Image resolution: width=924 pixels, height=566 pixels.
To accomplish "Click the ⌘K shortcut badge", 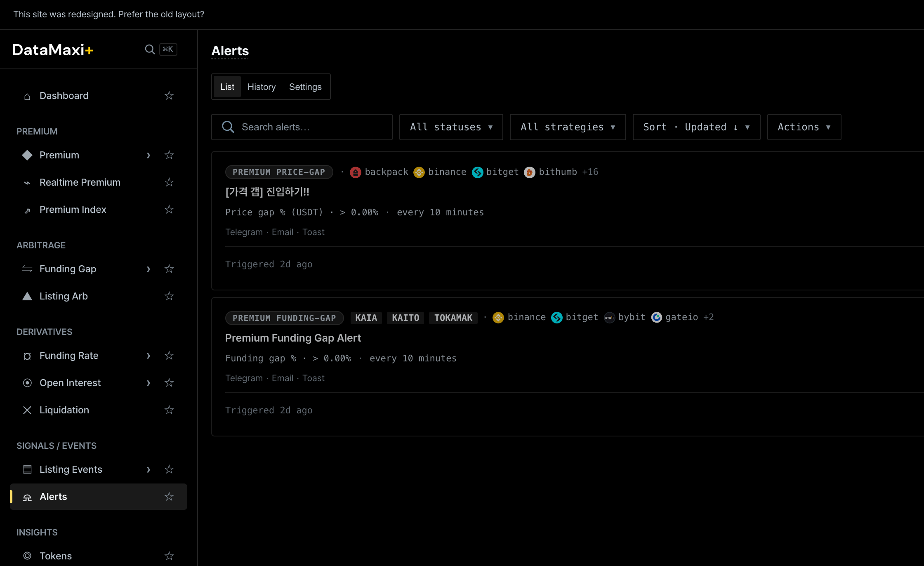I will pyautogui.click(x=168, y=50).
